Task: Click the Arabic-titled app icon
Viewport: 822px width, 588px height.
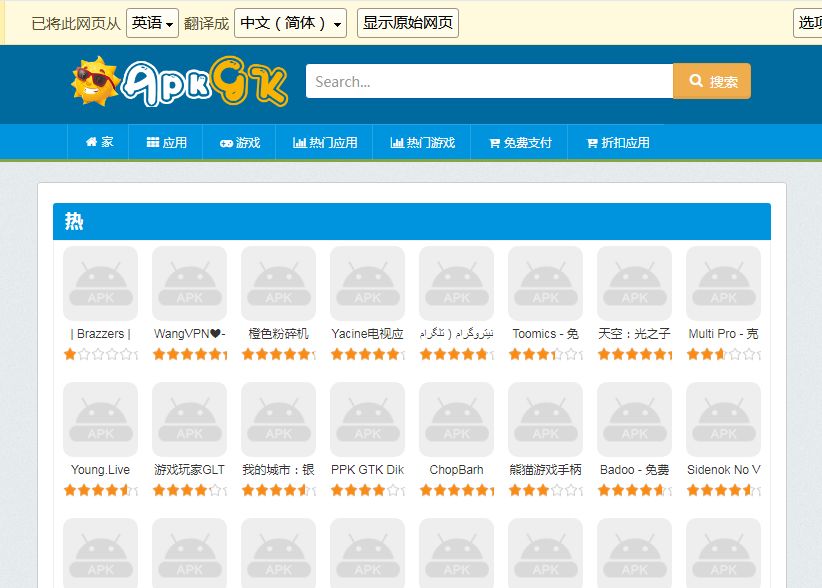Action: click(457, 284)
